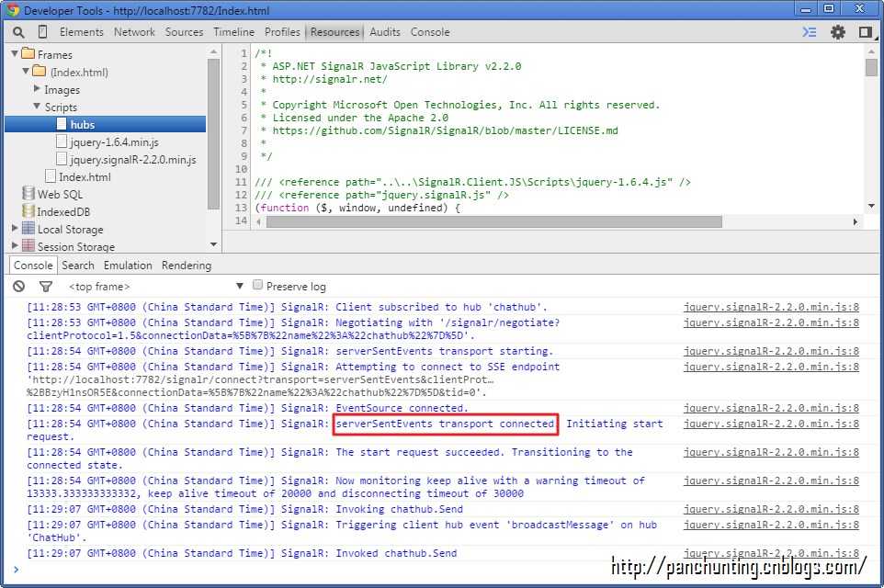This screenshot has height=588, width=884.
Task: Clear console log icon
Action: (x=18, y=287)
